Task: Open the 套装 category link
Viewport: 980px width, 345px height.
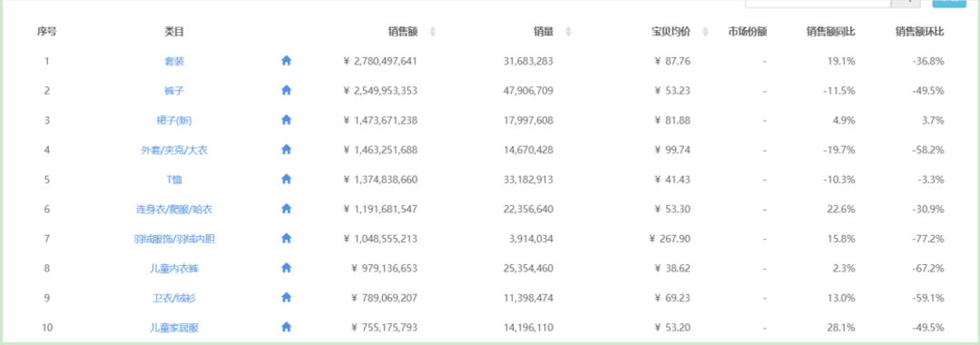Action: pos(174,61)
